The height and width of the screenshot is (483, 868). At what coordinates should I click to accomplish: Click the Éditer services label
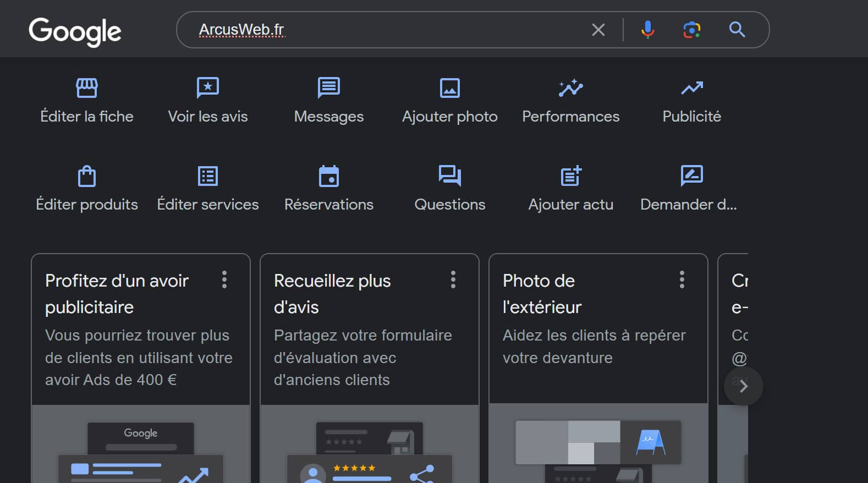click(x=208, y=205)
